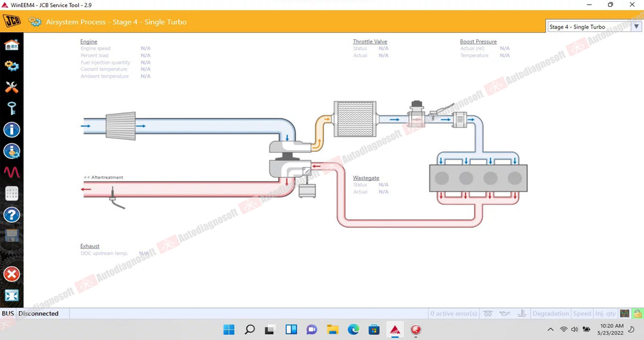Open the blue Information icon
This screenshot has height=340, width=644.
tap(11, 130)
